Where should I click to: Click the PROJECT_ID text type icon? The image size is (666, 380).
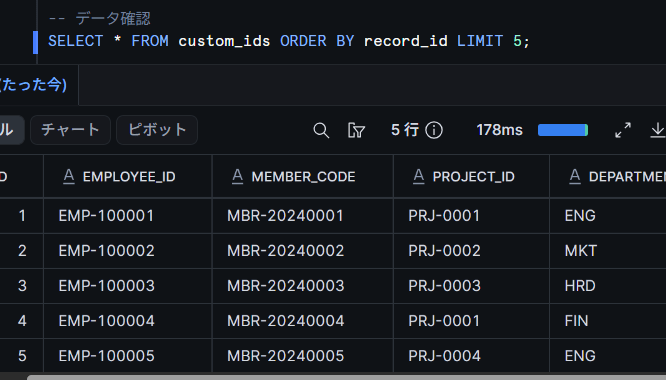pyautogui.click(x=419, y=176)
